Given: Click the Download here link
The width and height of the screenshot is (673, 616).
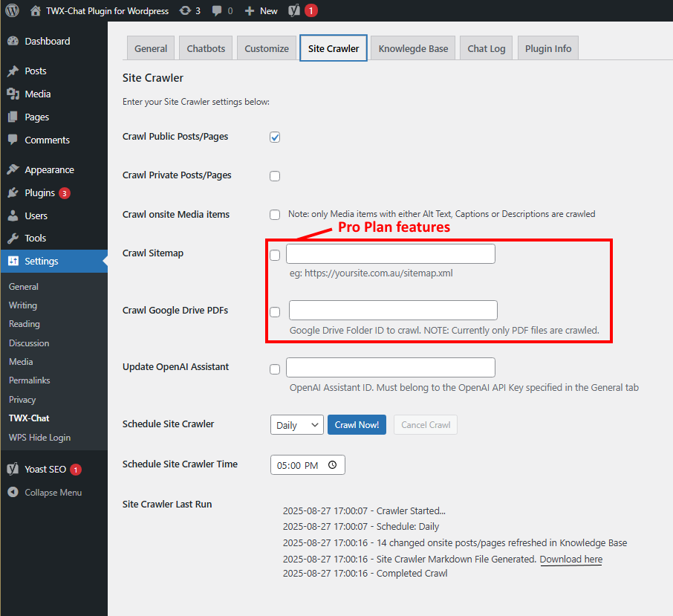Looking at the screenshot, I should coord(570,559).
